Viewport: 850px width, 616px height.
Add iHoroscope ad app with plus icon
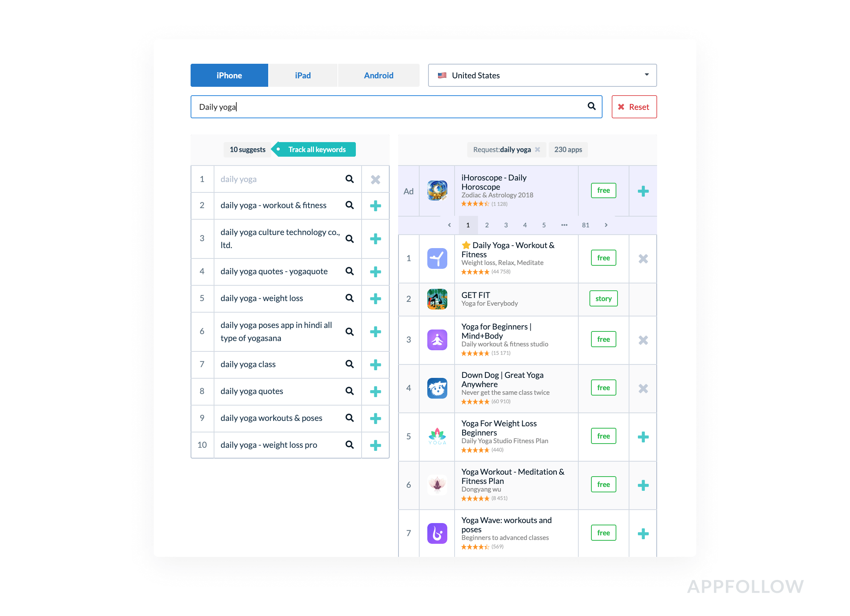(643, 191)
